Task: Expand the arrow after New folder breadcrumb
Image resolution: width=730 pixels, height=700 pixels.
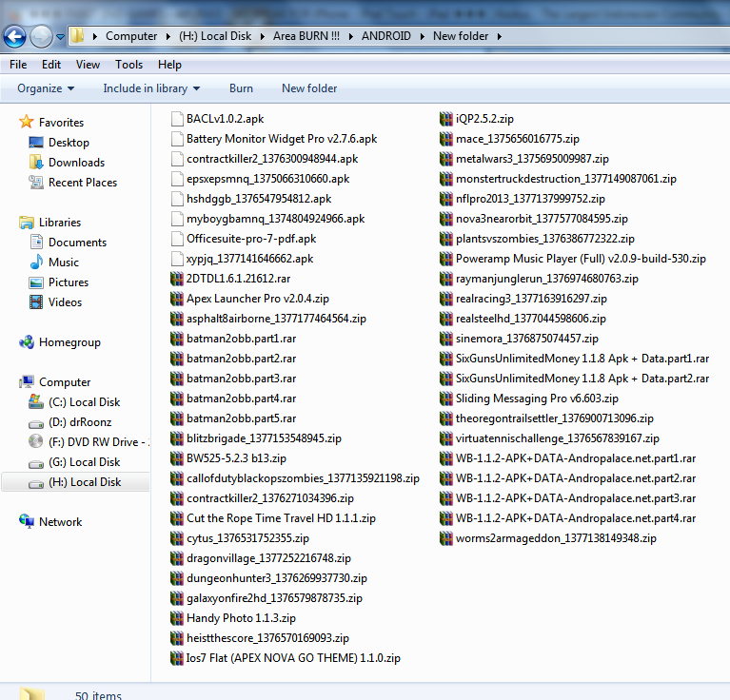Action: 499,36
